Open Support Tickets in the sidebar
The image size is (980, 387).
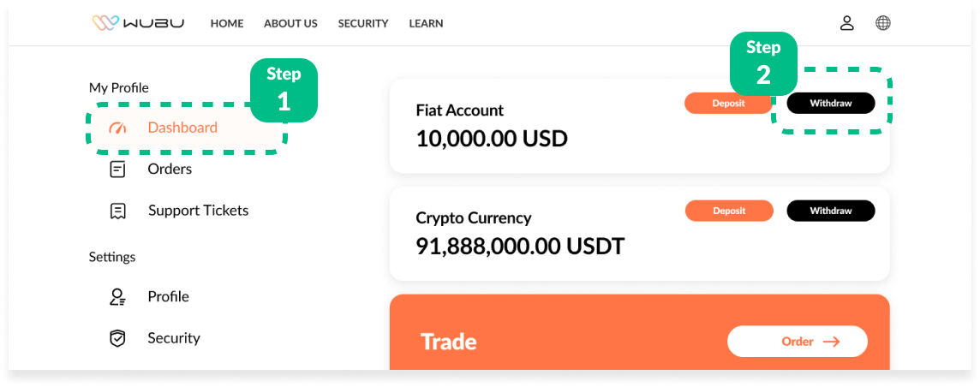(198, 211)
